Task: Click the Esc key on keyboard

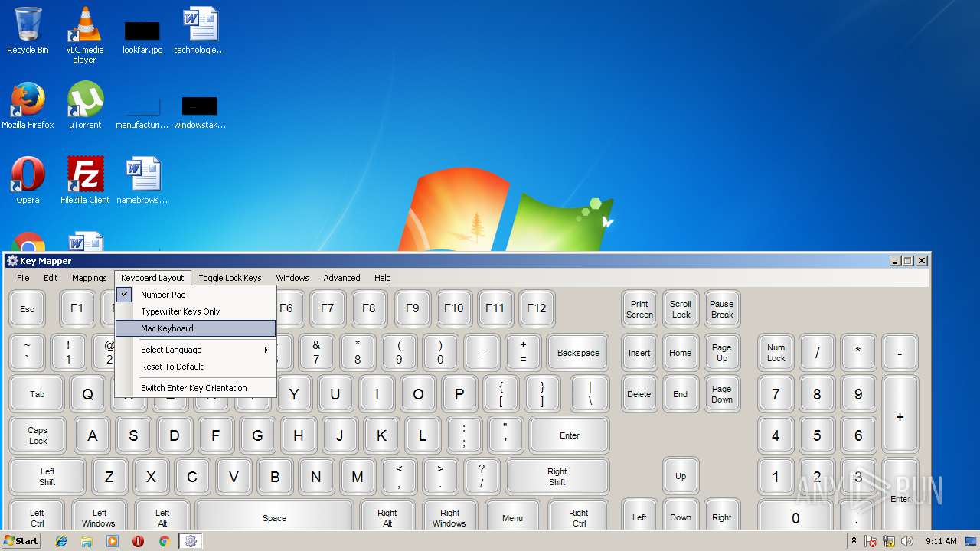Action: 28,309
